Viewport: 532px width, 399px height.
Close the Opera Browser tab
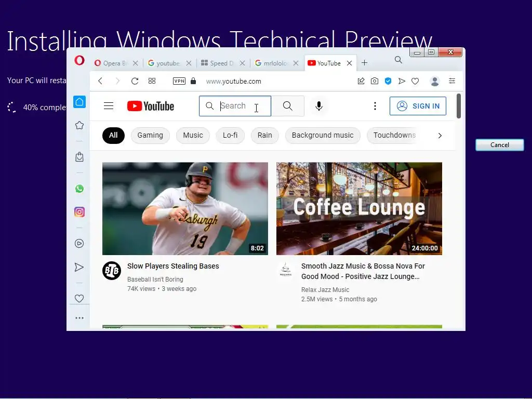point(136,63)
